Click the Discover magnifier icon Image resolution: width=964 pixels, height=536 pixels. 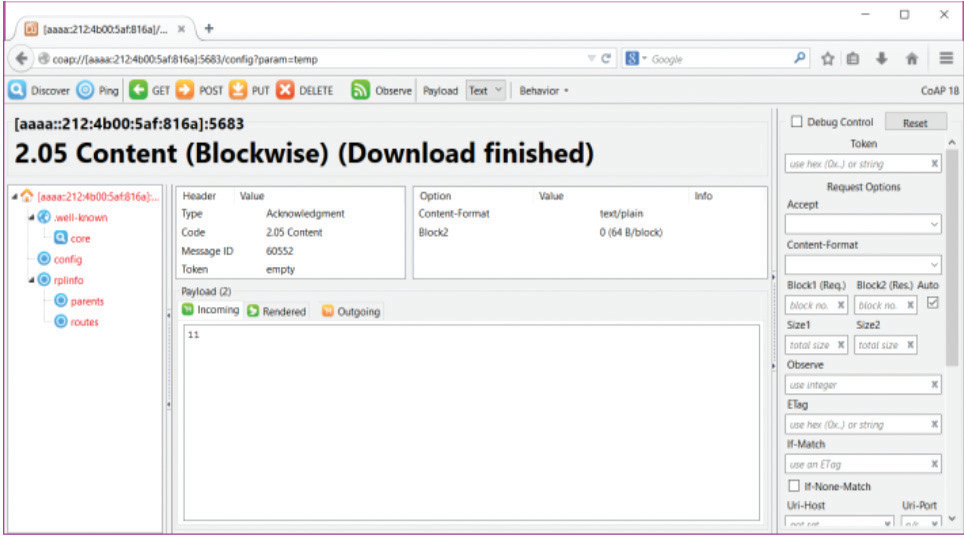tap(17, 90)
